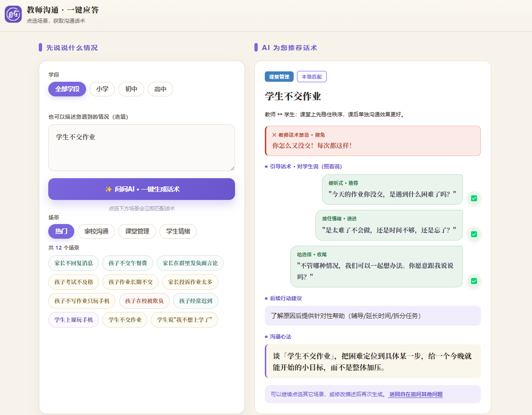
Task: Switch to the 课堂管理 scene tab
Action: (x=137, y=231)
